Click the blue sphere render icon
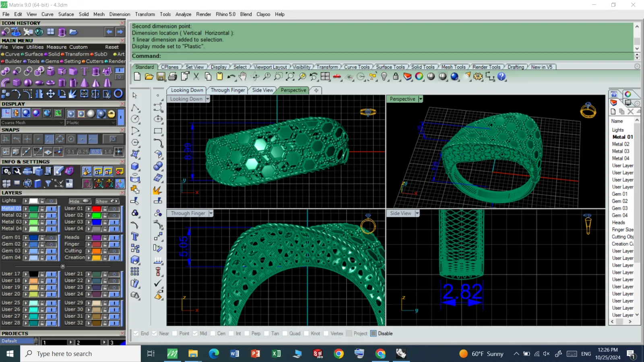 pos(454,76)
